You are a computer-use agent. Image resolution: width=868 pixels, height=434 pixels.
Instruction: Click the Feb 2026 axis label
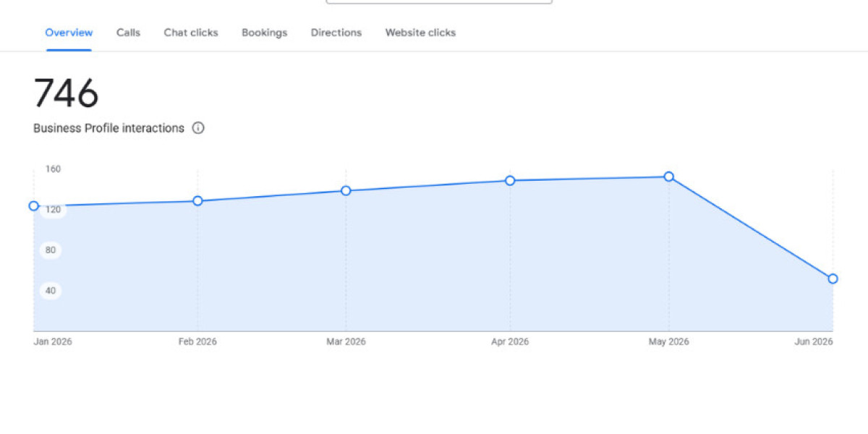coord(197,342)
